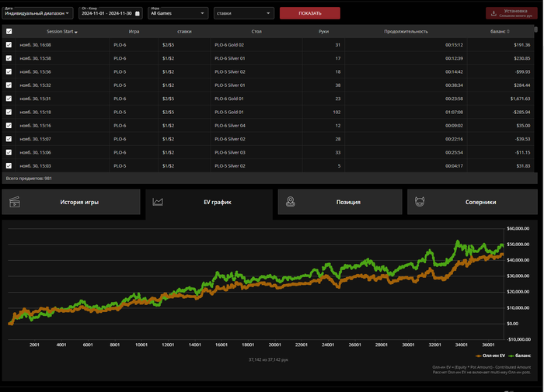The width and height of the screenshot is (544, 392).
Task: Click the PLO-6 Gold 01 table cell
Action: point(229,99)
